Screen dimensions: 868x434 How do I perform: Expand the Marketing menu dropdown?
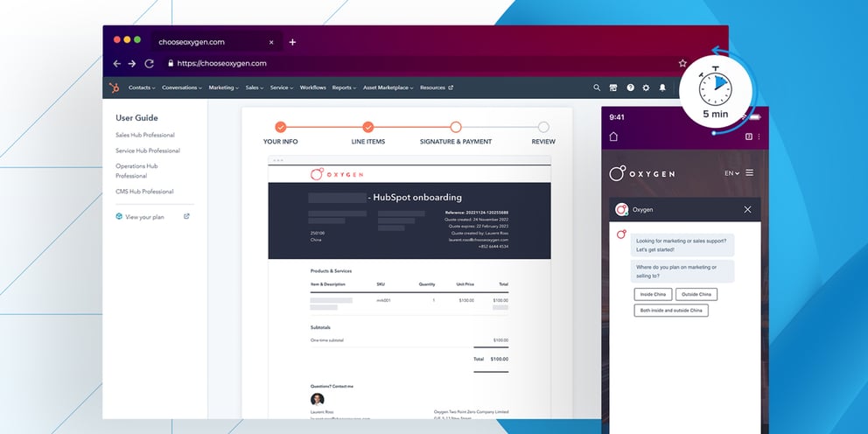pyautogui.click(x=224, y=87)
